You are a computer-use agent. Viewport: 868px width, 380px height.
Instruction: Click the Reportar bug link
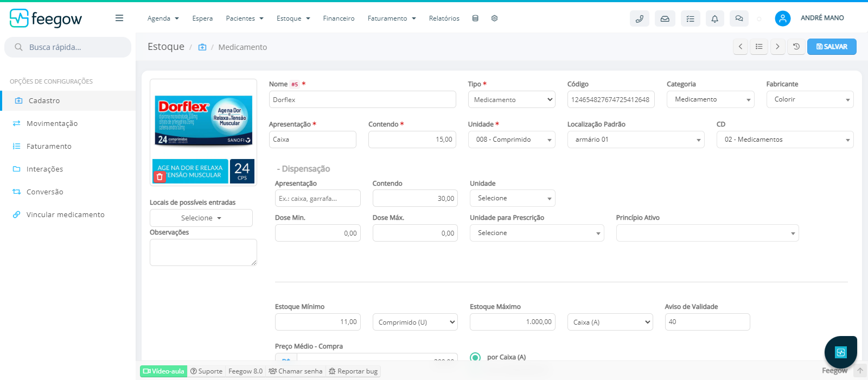click(x=353, y=371)
